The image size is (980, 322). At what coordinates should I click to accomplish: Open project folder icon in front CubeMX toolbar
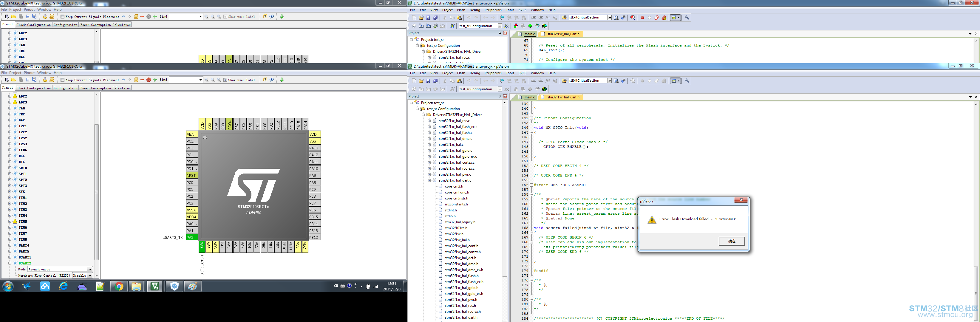point(14,80)
